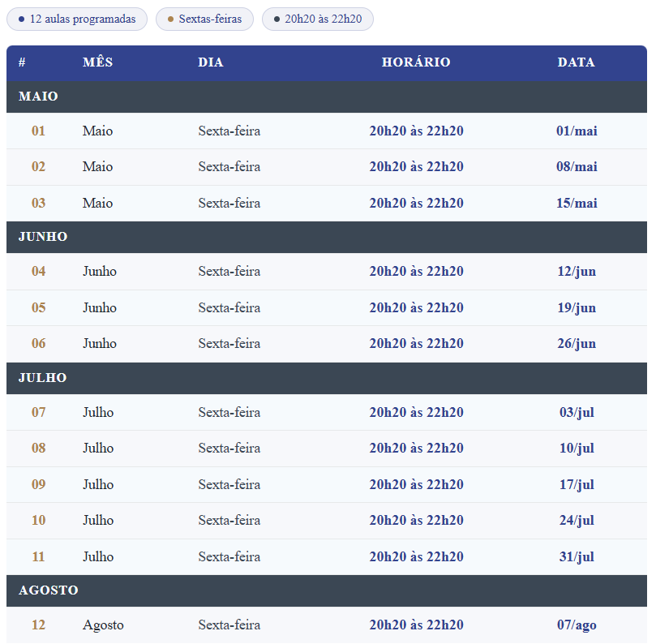
Task: Click the "HORÁRIO" column header
Action: pyautogui.click(x=416, y=62)
